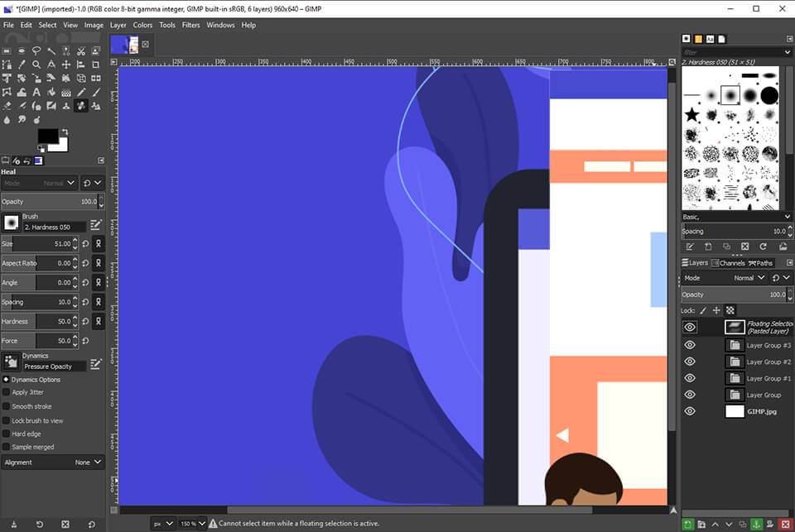Select the Crop tool
This screenshot has width=795, height=532.
click(96, 65)
